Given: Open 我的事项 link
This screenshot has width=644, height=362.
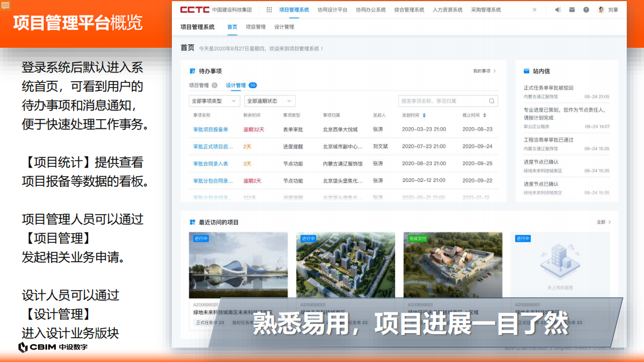Looking at the screenshot, I should pyautogui.click(x=484, y=71).
